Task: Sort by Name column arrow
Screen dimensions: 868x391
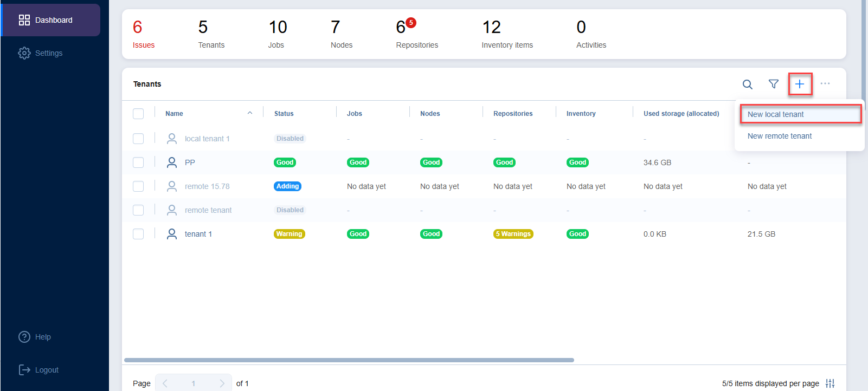Action: (x=250, y=113)
